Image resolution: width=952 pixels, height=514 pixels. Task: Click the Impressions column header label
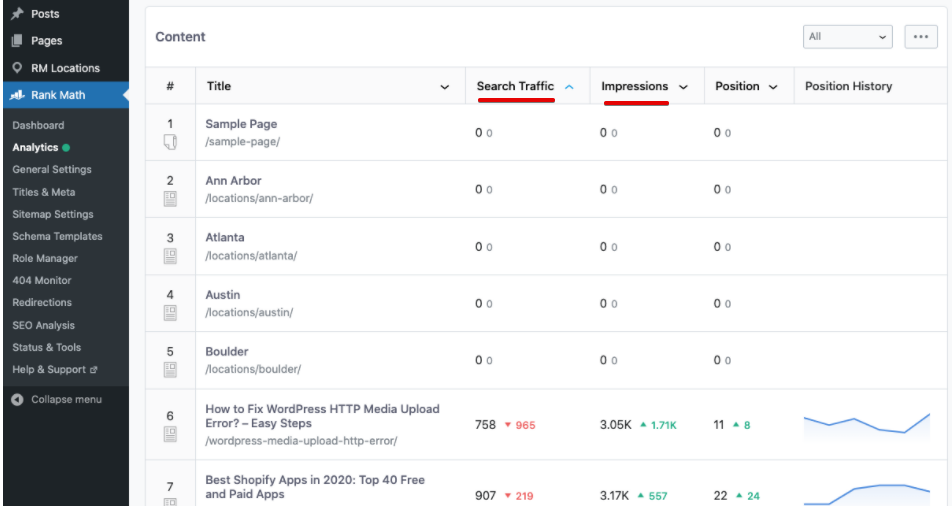coord(634,86)
